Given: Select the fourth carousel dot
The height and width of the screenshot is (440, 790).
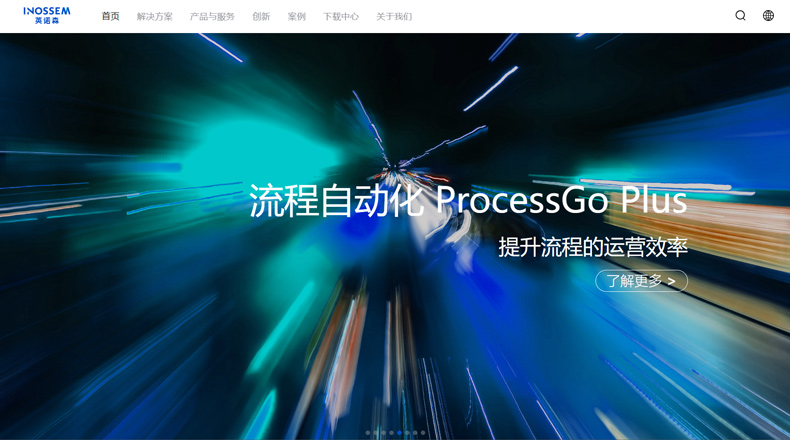Looking at the screenshot, I should click(x=391, y=433).
